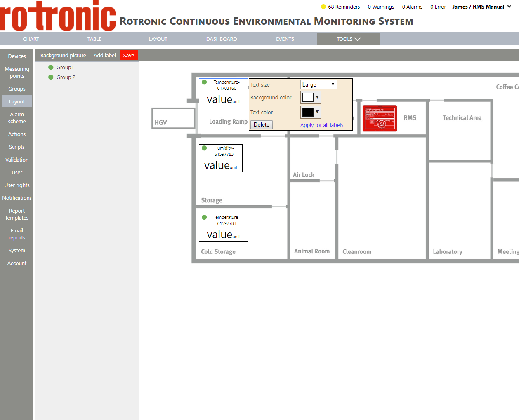Click status dot on Temperature-61597783 label
This screenshot has height=420, width=519.
[x=204, y=217]
